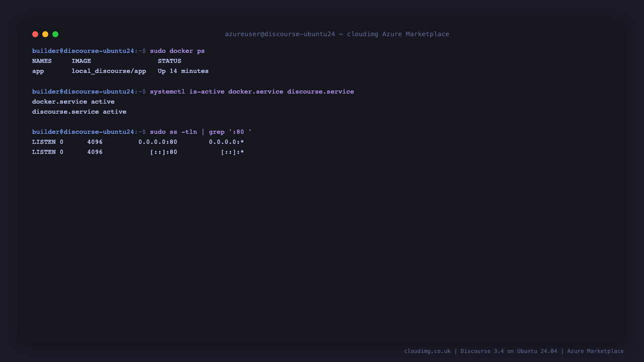Click footer text 'Discourse 3.4 on Ubuntu 24.04'
The image size is (644, 362).
509,351
